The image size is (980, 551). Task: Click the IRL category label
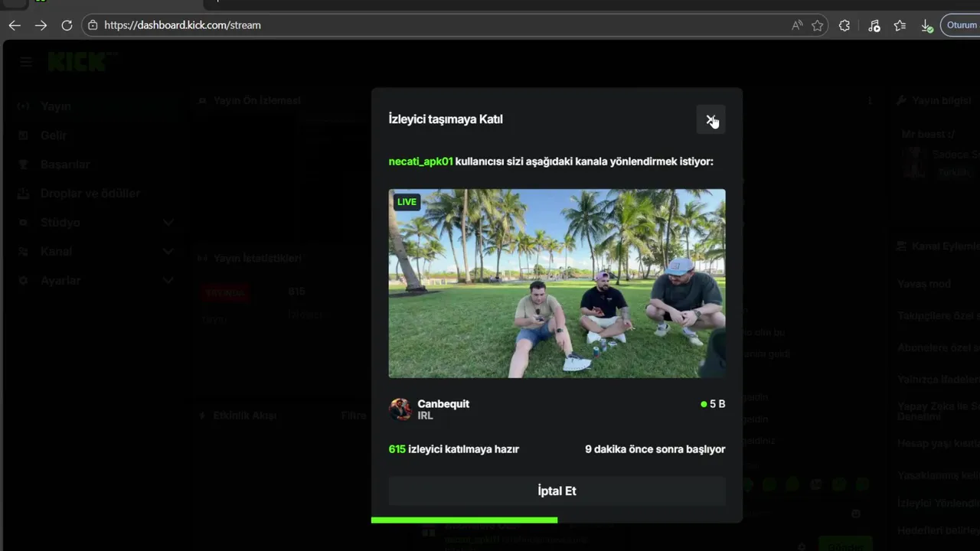425,416
